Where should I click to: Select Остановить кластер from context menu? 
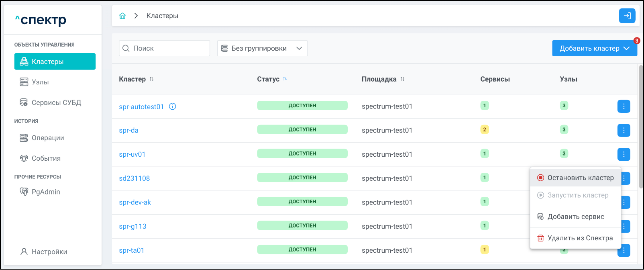click(x=576, y=178)
